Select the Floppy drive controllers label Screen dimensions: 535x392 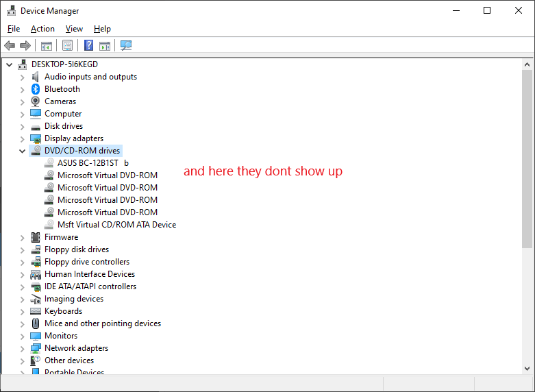(87, 262)
